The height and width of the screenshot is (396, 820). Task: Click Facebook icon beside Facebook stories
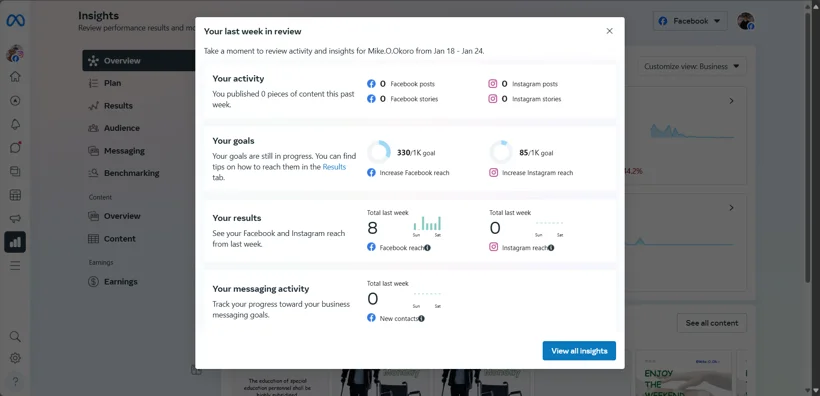(371, 99)
